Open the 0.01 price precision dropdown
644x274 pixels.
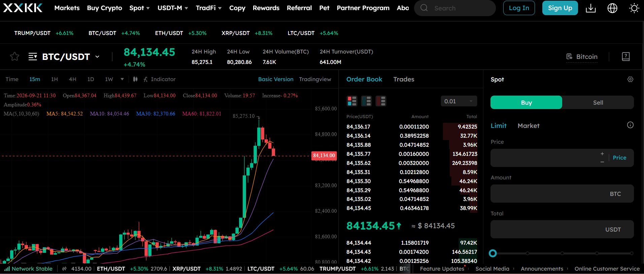(459, 101)
